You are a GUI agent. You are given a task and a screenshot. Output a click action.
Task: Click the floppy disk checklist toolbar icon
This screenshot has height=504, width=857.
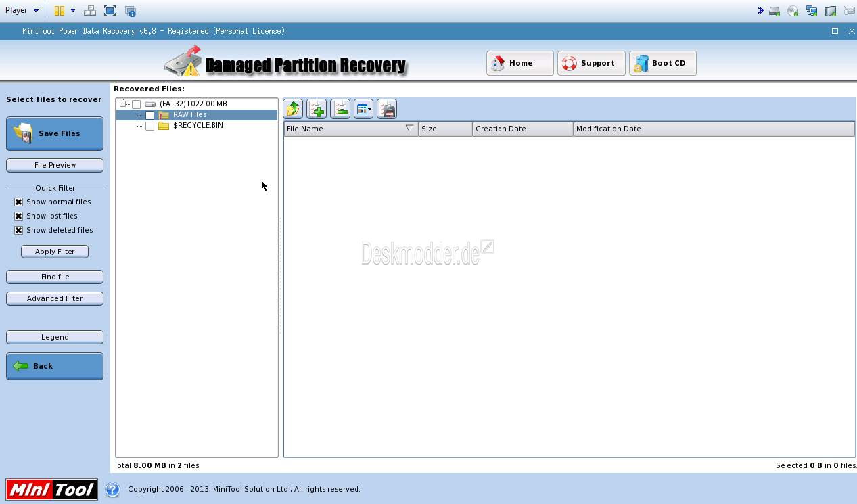pyautogui.click(x=387, y=109)
